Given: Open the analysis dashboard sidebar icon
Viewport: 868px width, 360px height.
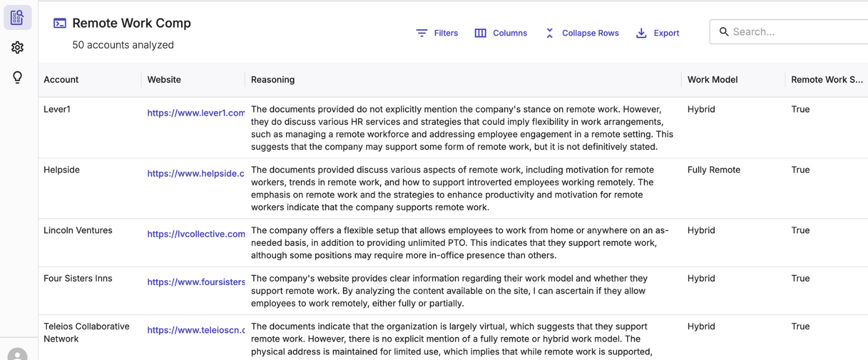Looking at the screenshot, I should pos(17,17).
